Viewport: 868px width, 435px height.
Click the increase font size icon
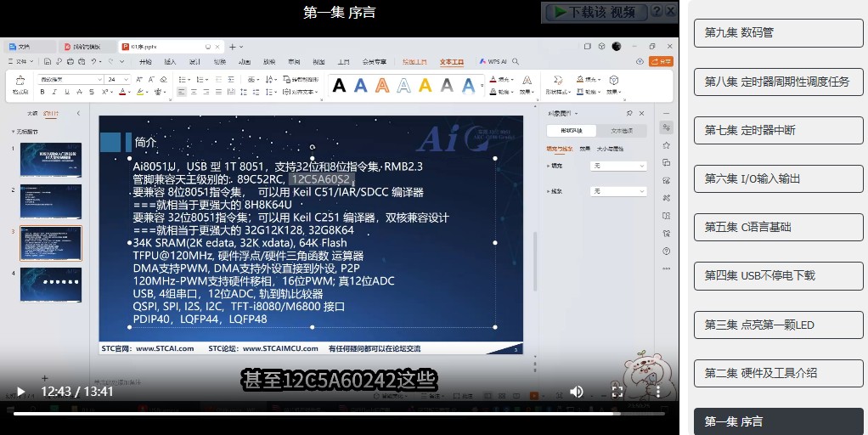pos(139,80)
